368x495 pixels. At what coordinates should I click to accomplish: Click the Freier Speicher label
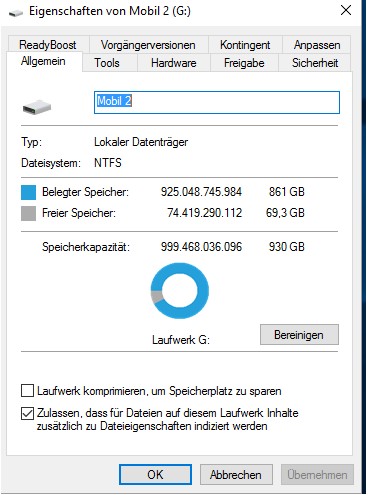(x=79, y=213)
